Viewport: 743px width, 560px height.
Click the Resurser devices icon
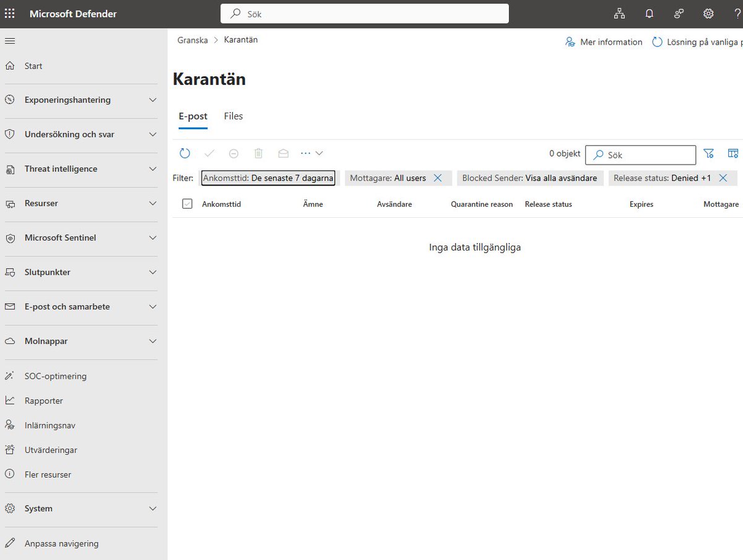(10, 204)
